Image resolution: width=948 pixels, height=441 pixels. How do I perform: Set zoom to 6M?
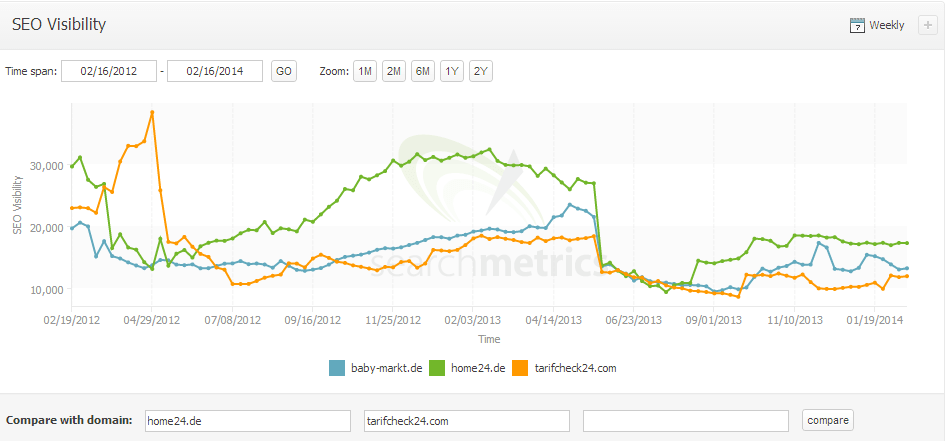pos(423,71)
